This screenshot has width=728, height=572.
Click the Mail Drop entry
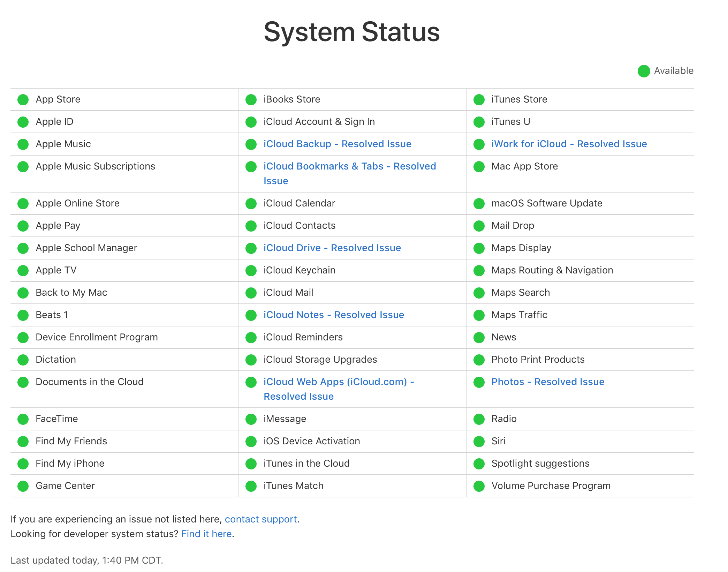point(513,226)
